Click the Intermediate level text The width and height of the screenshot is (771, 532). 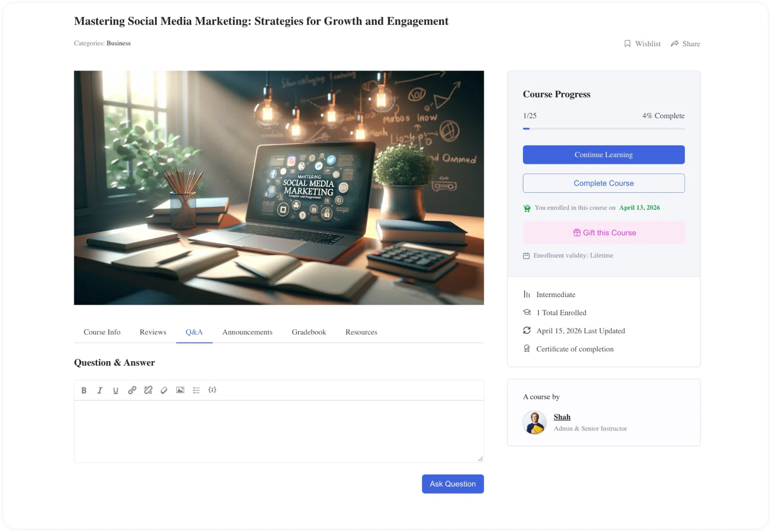tap(556, 295)
